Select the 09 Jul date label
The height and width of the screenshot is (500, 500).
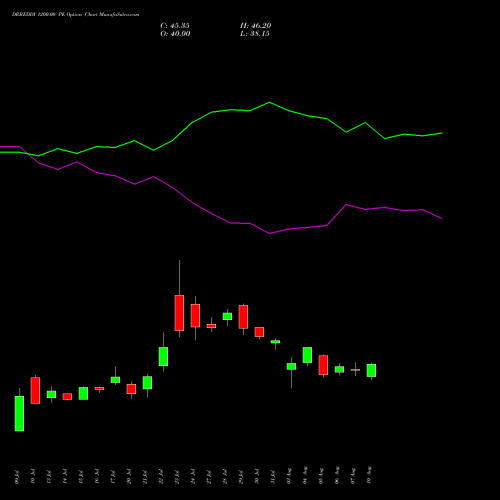pos(17,477)
